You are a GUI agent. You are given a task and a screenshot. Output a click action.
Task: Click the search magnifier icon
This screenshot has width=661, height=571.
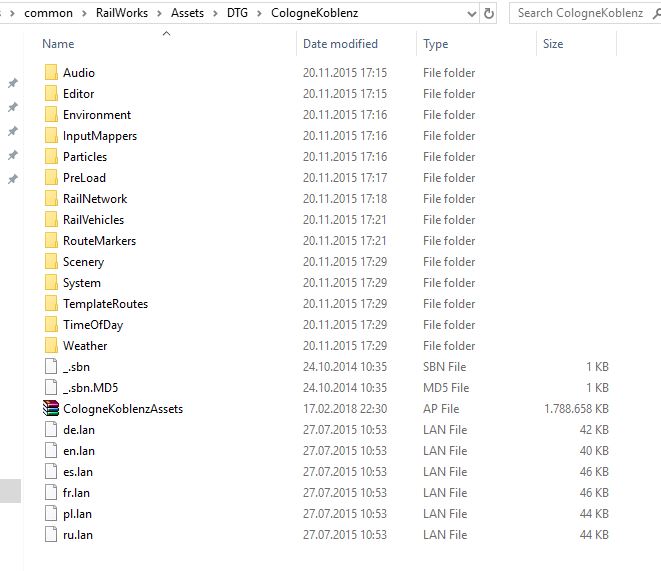coord(657,13)
